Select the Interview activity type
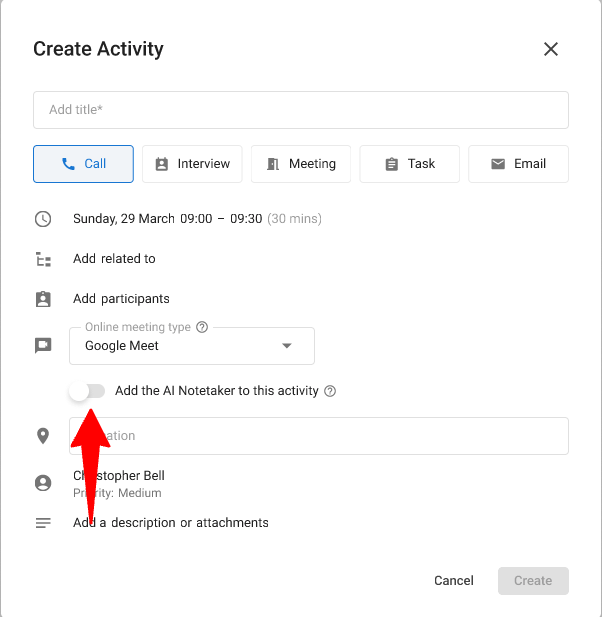This screenshot has height=617, width=602. click(x=192, y=164)
